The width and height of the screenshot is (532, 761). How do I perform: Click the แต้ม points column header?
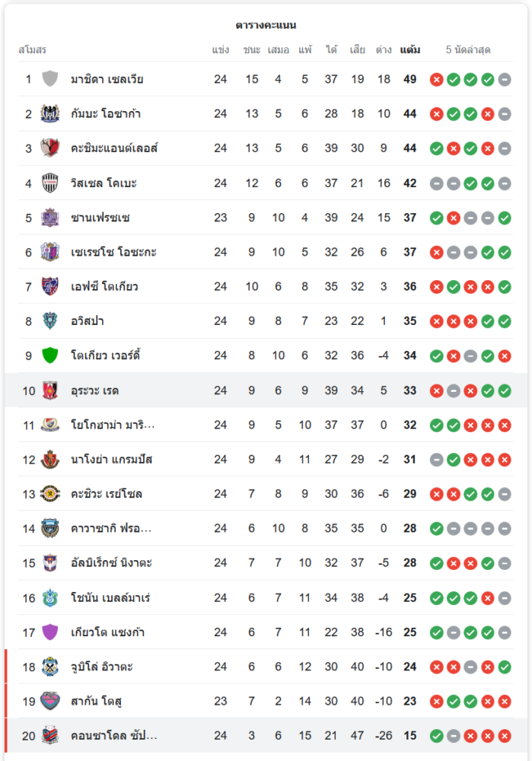(409, 50)
